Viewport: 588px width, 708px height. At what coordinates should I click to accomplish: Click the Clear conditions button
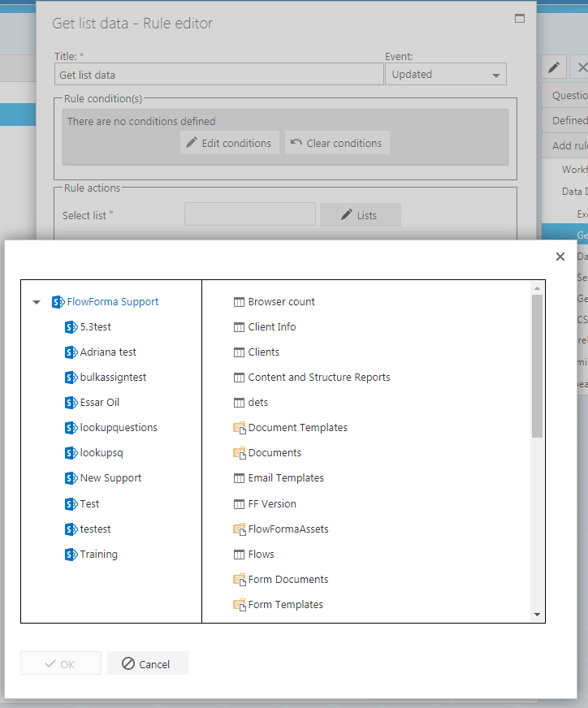pos(337,143)
